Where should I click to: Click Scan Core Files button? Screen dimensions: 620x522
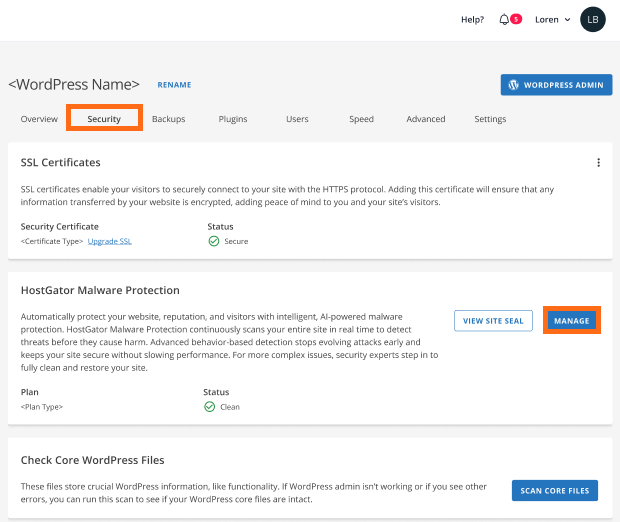pyautogui.click(x=555, y=490)
